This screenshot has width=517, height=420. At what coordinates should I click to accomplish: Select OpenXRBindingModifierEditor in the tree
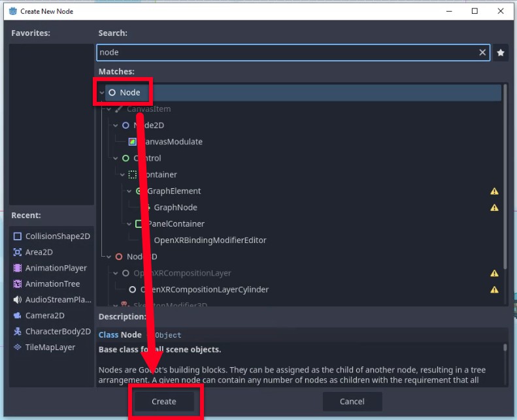210,240
